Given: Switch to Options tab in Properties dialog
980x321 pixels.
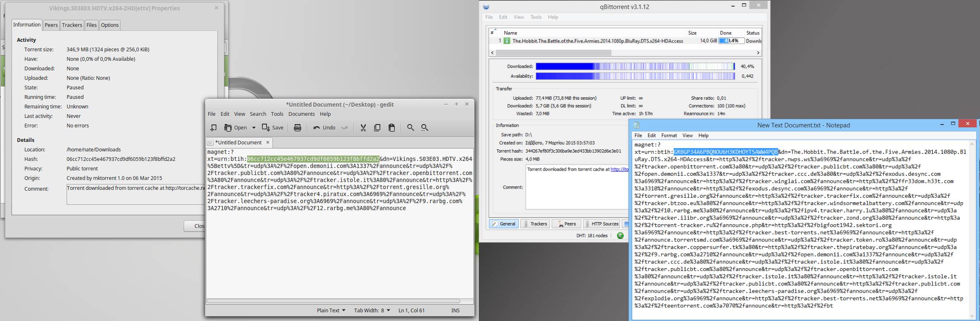Looking at the screenshot, I should click(x=110, y=25).
